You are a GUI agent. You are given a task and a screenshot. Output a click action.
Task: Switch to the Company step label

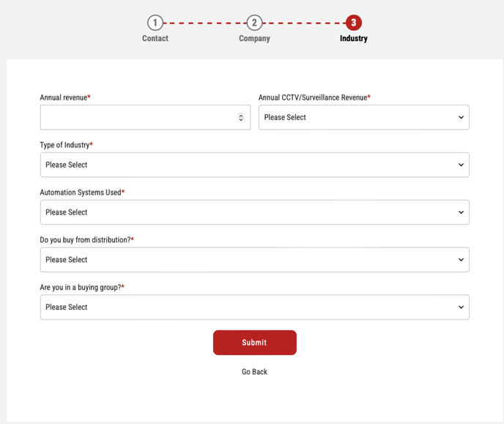254,38
